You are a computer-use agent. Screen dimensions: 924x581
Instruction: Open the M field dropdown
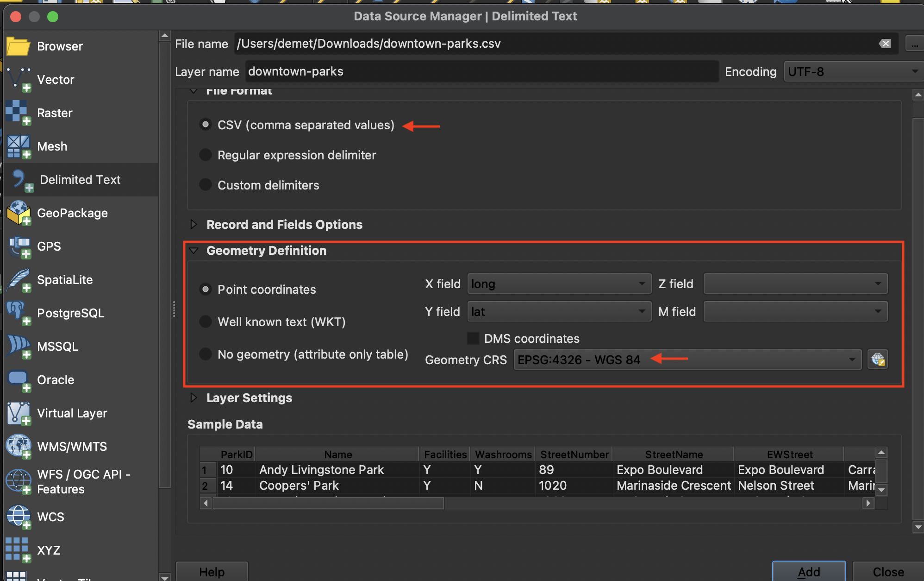[795, 311]
